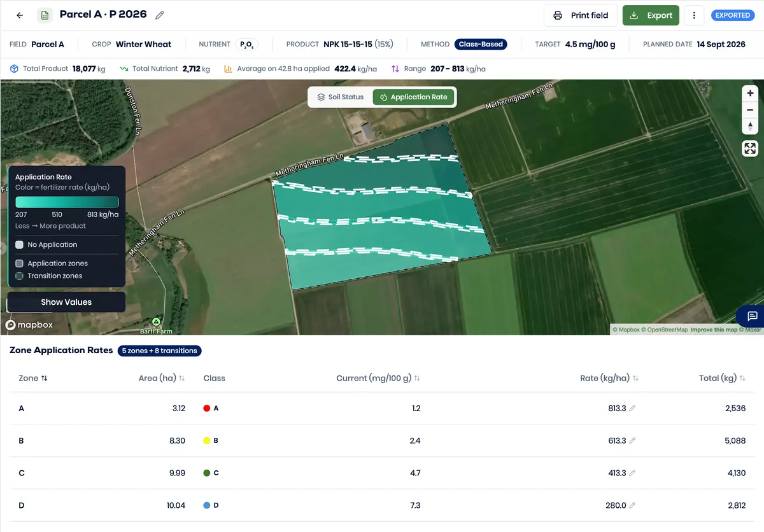Click the Total Nutrient trend icon
This screenshot has width=764, height=532.
point(124,69)
